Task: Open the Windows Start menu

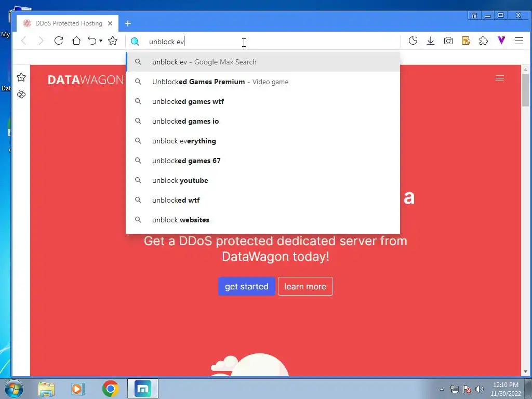Action: coord(14,389)
